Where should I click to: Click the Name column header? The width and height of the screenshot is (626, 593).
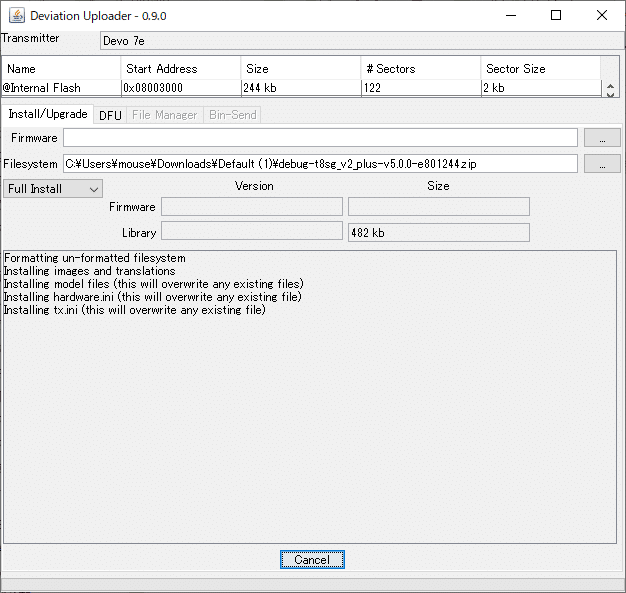61,69
